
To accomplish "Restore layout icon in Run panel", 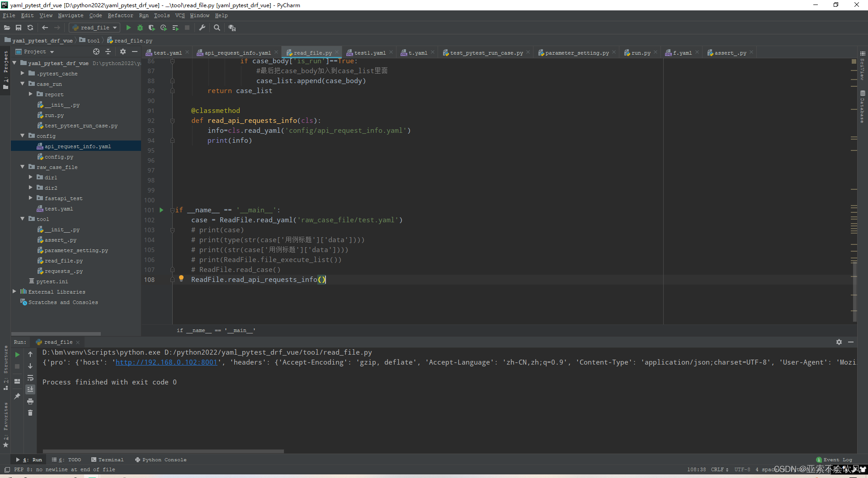I will click(x=17, y=381).
